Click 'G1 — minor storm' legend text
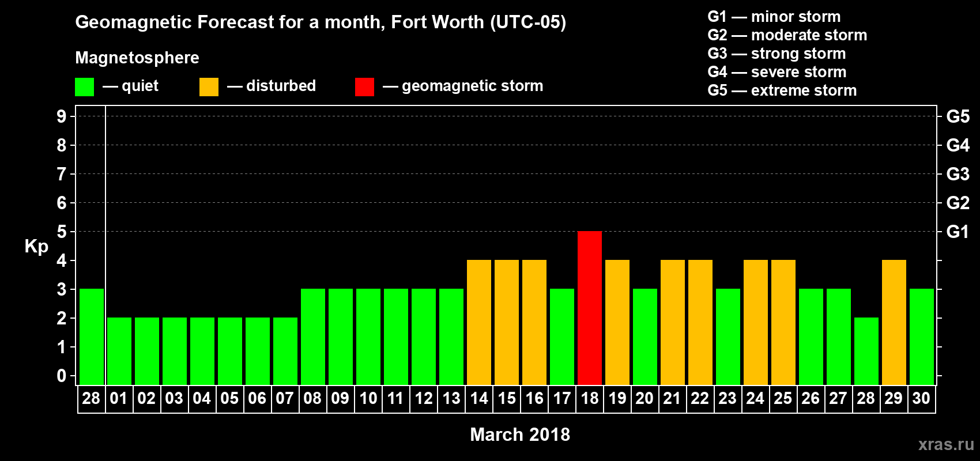 coord(774,17)
